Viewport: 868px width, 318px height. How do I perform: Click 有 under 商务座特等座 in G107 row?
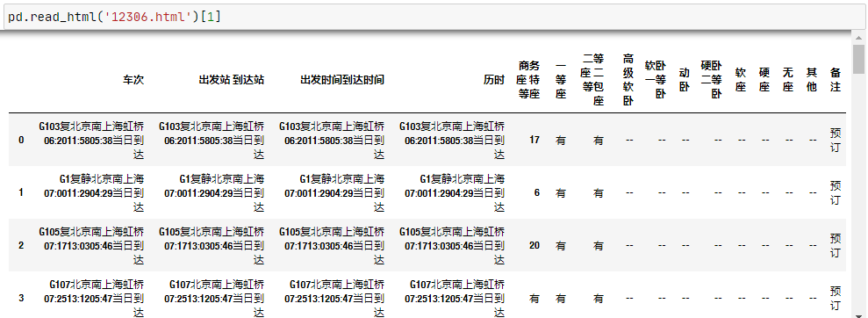[534, 298]
